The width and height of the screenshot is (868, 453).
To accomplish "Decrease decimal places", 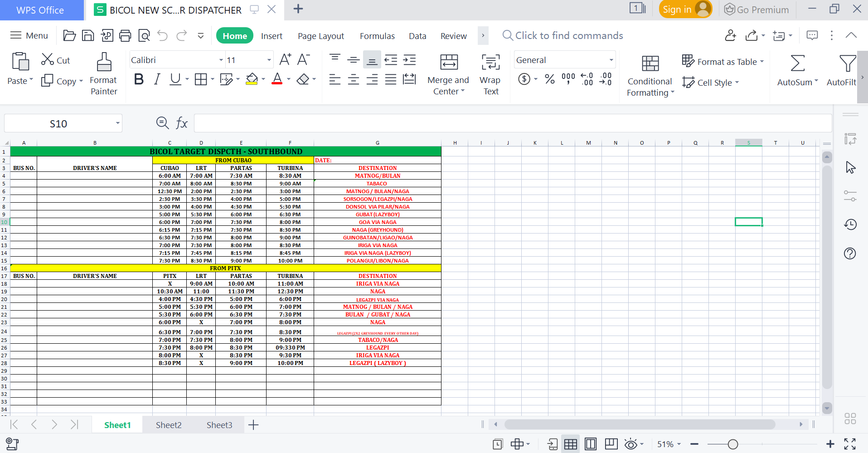I will pos(606,79).
